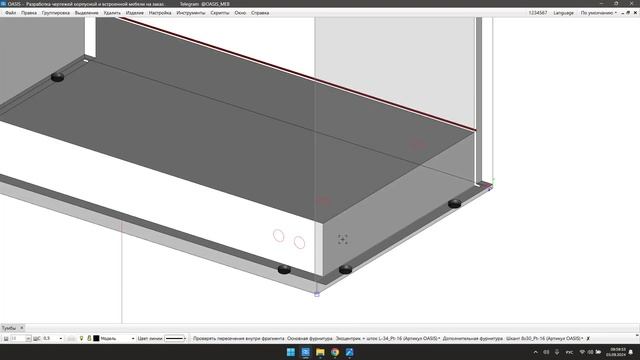Select the back-left furniture foot in the model
Screen dimensions: 640x360
(x=58, y=77)
